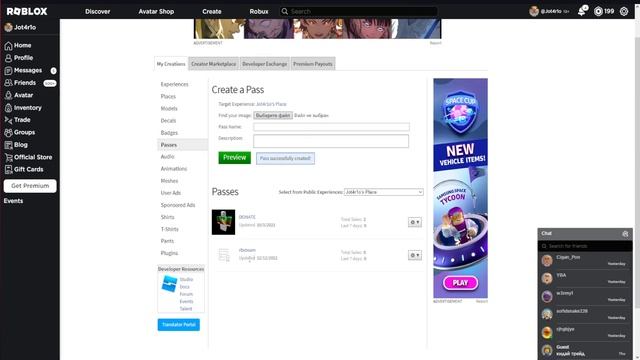Select T-Shirts in the creations list
This screenshot has width=640, height=360.
[x=169, y=229]
